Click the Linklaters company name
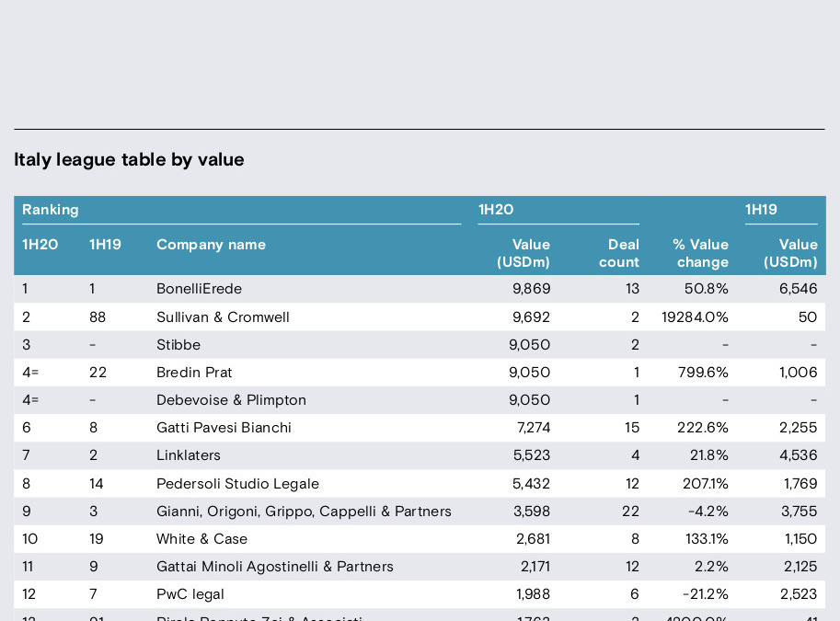Image resolution: width=840 pixels, height=621 pixels. (x=189, y=455)
